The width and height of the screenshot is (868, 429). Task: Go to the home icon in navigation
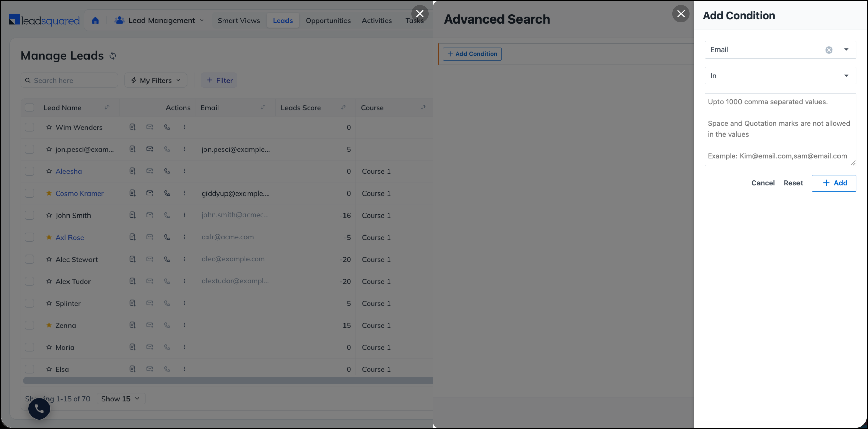point(95,21)
